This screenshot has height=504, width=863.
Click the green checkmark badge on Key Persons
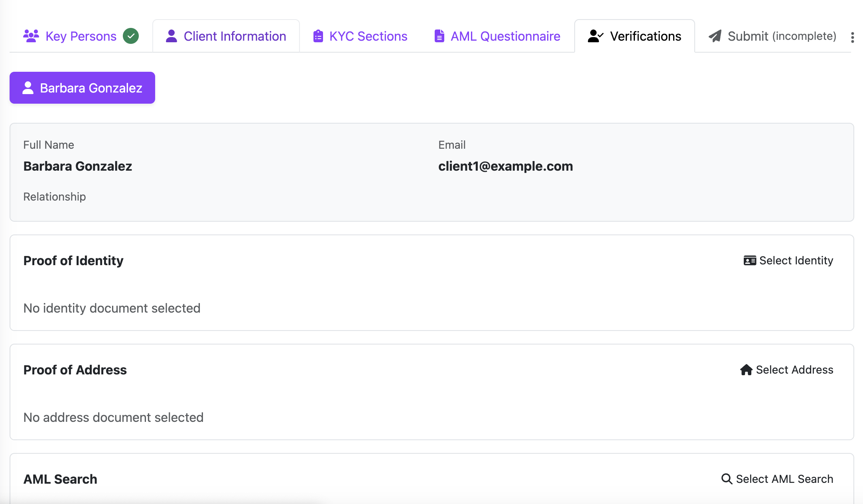click(x=131, y=36)
